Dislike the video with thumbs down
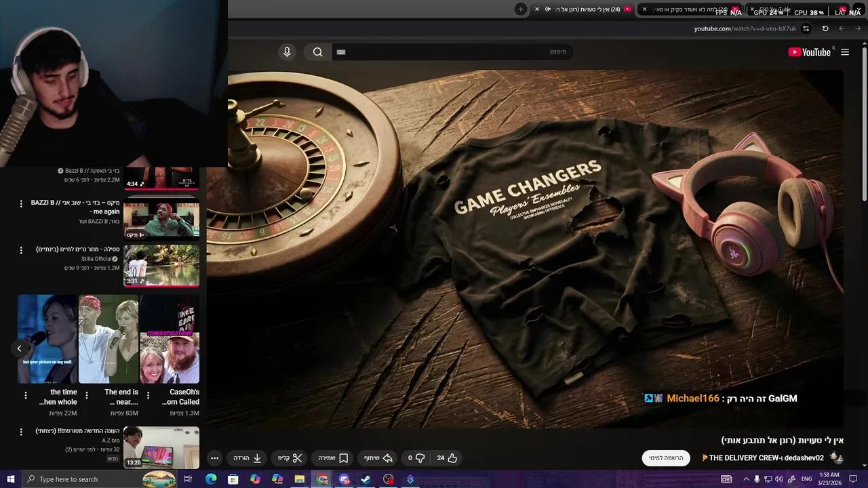The height and width of the screenshot is (488, 868). tap(416, 458)
